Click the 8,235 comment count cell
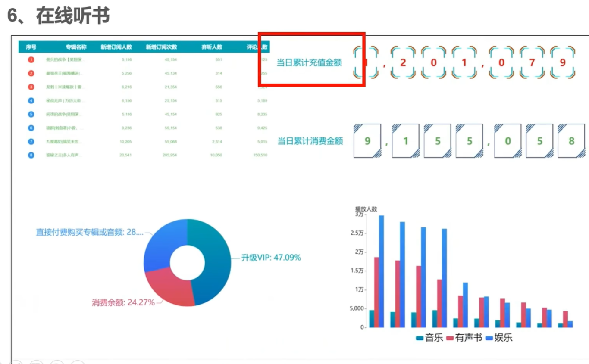This screenshot has width=589, height=364. click(x=262, y=114)
